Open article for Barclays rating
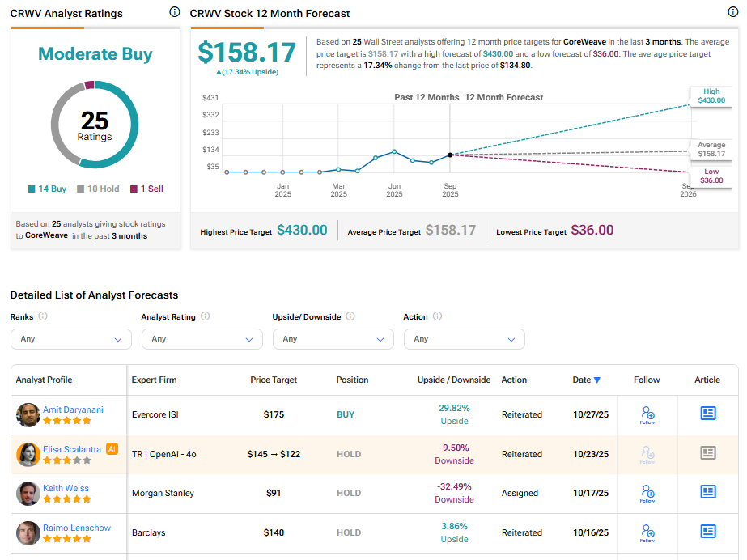The height and width of the screenshot is (560, 747). click(708, 532)
